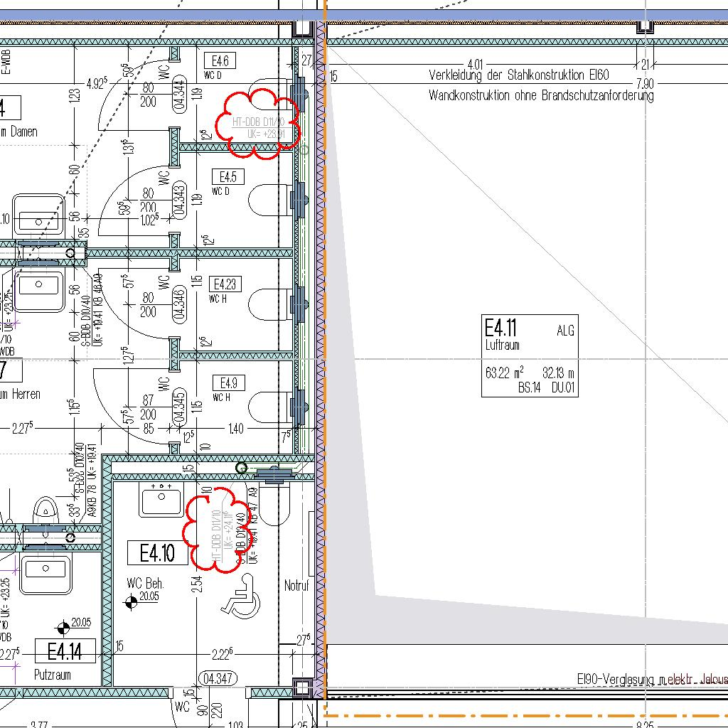Select the 'EI90-Verglasung' annotation text
Screen dimensions: 728x728
coord(651,680)
